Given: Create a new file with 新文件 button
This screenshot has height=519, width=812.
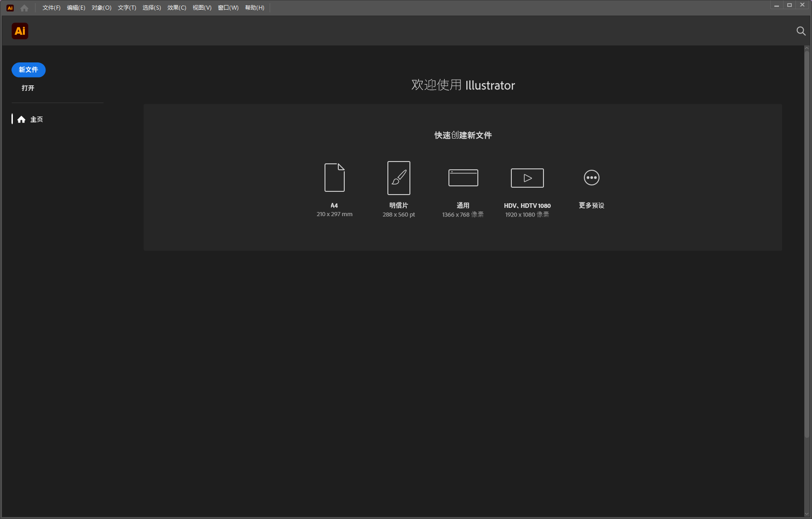Looking at the screenshot, I should click(28, 70).
